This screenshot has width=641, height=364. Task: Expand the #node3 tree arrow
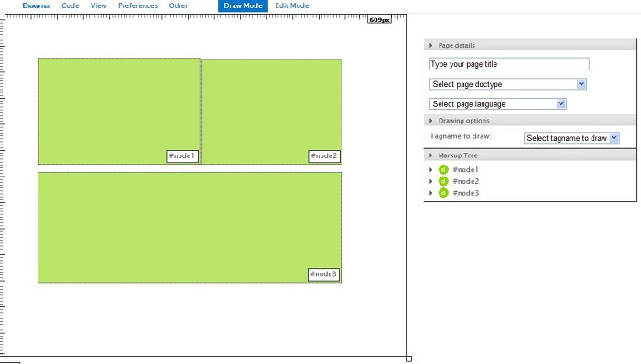coord(431,193)
